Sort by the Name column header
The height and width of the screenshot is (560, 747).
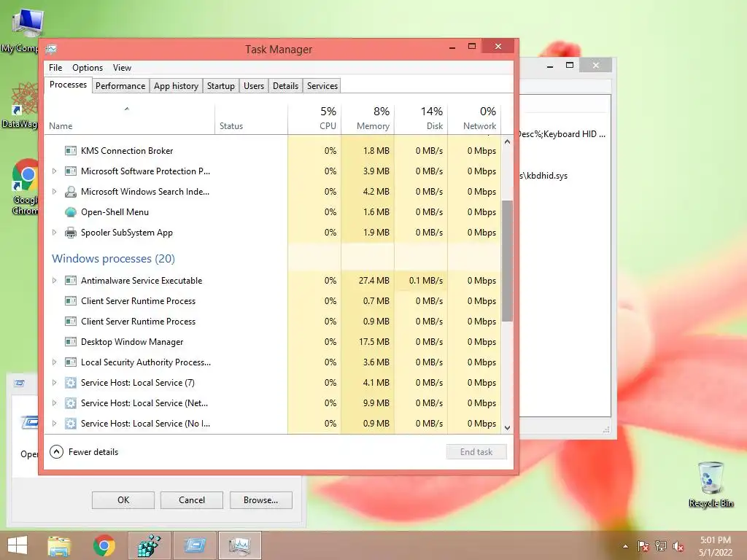[130, 118]
